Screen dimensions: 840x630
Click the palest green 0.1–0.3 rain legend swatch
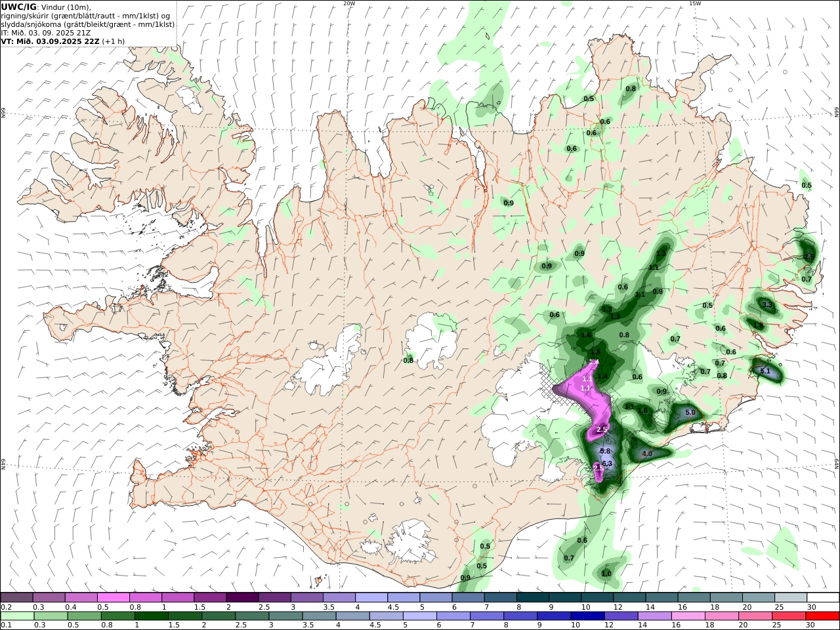[x=17, y=616]
